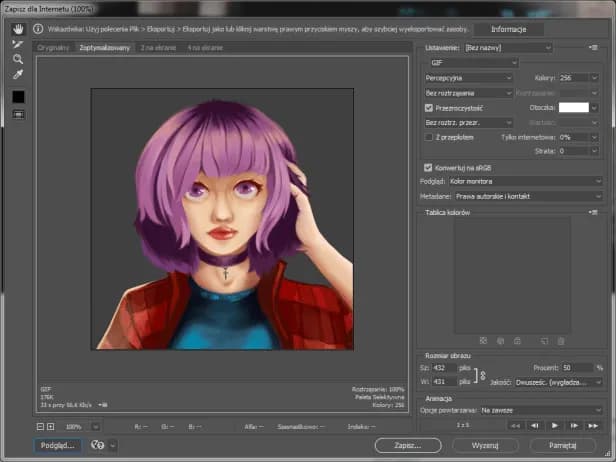The image size is (616, 462).
Task: Toggle slices visibility icon
Action: click(x=18, y=114)
